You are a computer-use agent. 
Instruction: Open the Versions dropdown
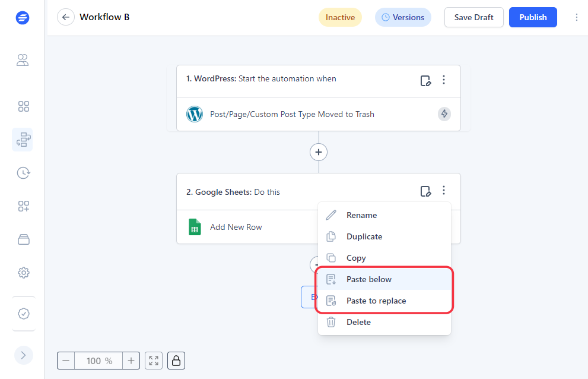[403, 17]
